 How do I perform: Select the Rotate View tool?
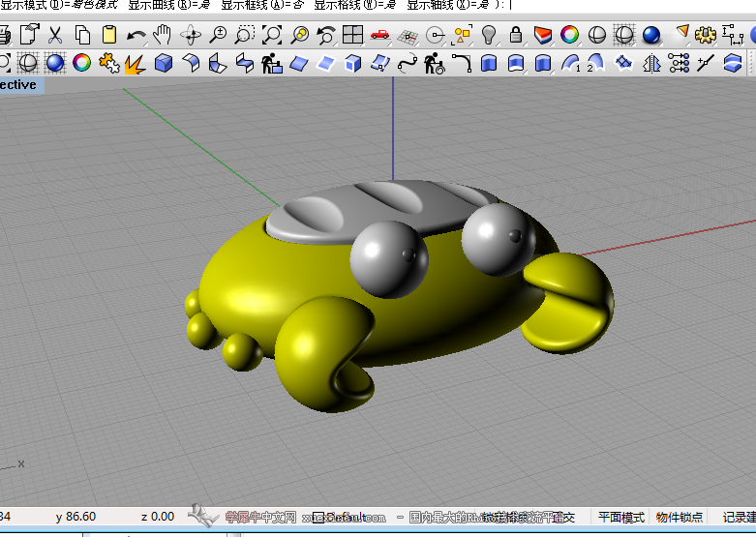tap(191, 35)
